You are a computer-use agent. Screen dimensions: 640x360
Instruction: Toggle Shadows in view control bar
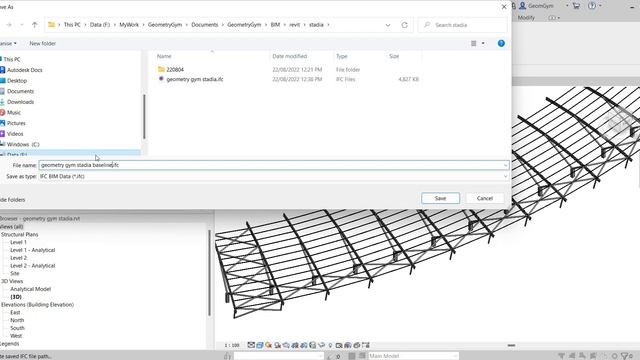click(x=278, y=345)
